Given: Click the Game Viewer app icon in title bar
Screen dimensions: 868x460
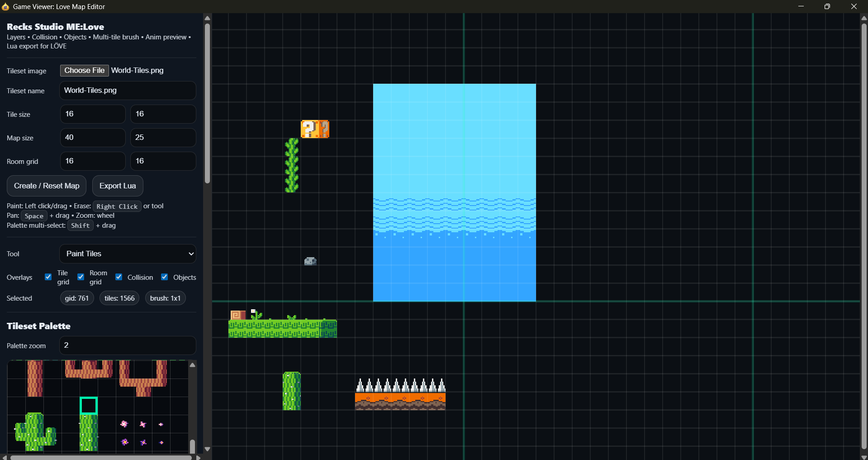Looking at the screenshot, I should (5, 7).
